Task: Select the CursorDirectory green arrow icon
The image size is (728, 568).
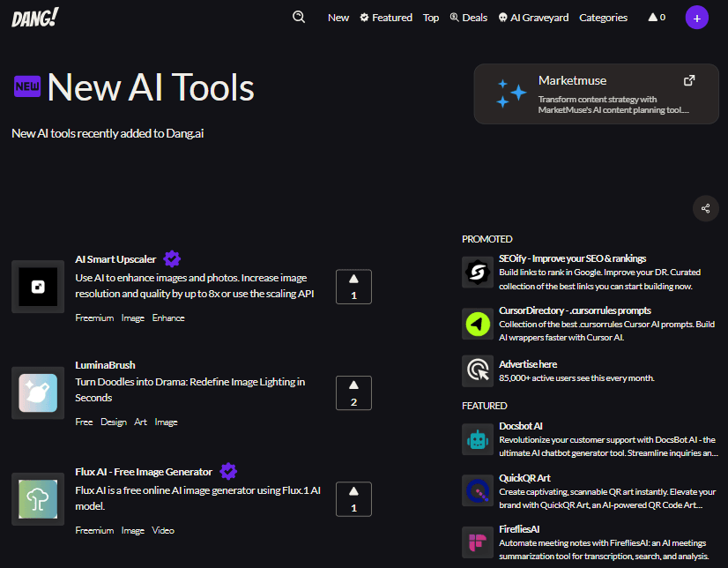Action: pyautogui.click(x=478, y=324)
